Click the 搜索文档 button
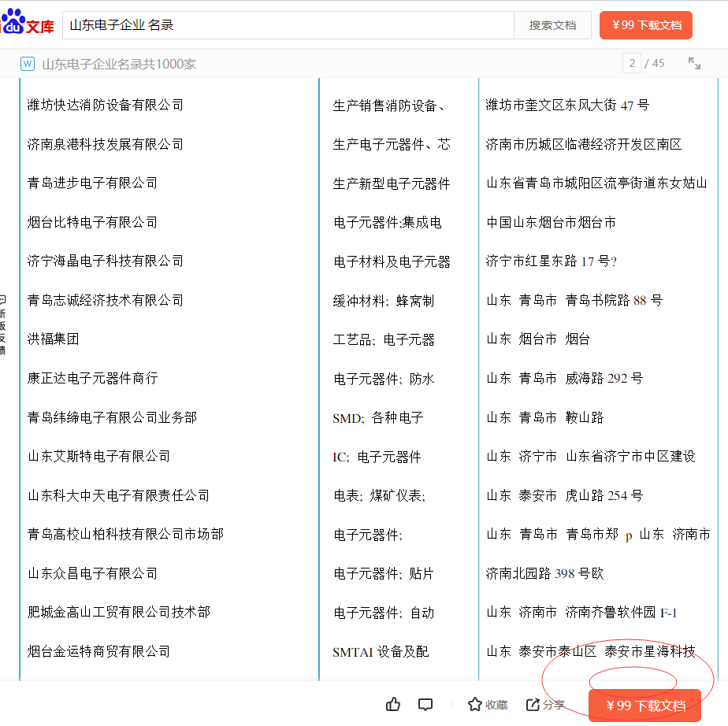The width and height of the screenshot is (728, 726). click(x=552, y=25)
